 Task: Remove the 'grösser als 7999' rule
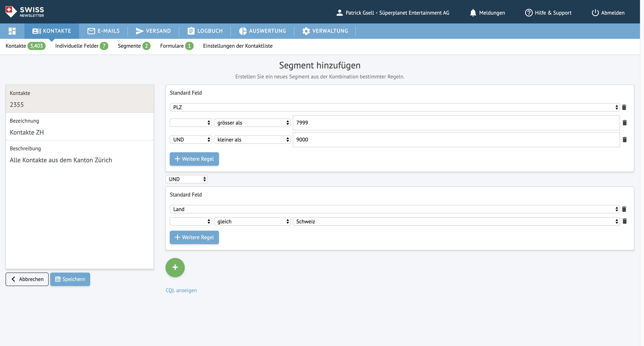tap(625, 123)
